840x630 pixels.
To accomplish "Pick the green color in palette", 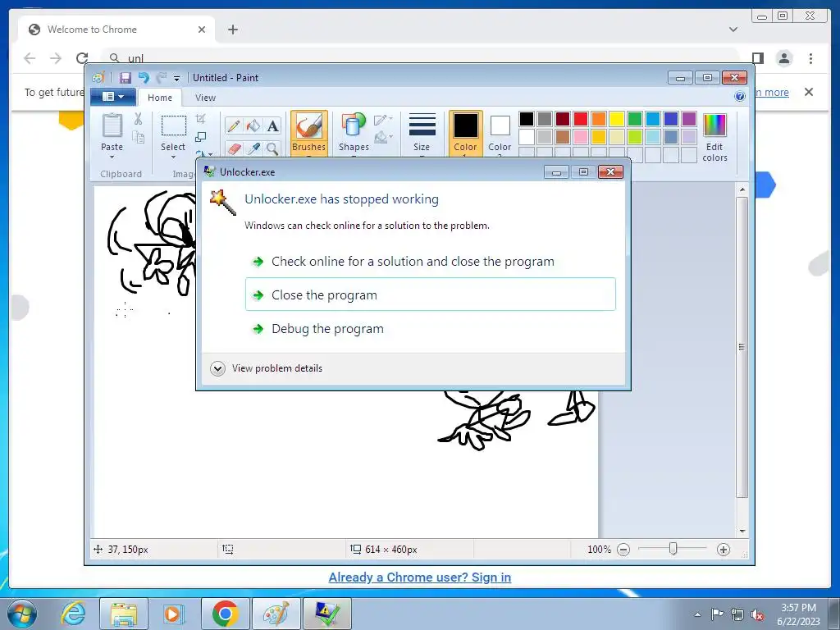I will [635, 118].
